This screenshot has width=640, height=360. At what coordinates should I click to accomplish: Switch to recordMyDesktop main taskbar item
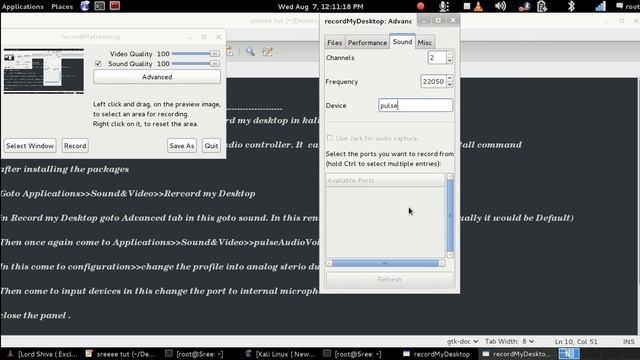[436, 354]
